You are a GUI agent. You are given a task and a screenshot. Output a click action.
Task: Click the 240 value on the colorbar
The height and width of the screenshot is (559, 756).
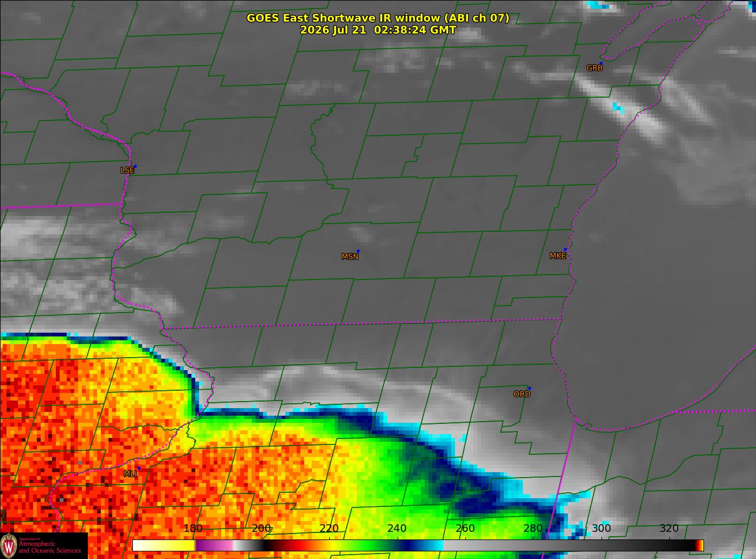(397, 529)
